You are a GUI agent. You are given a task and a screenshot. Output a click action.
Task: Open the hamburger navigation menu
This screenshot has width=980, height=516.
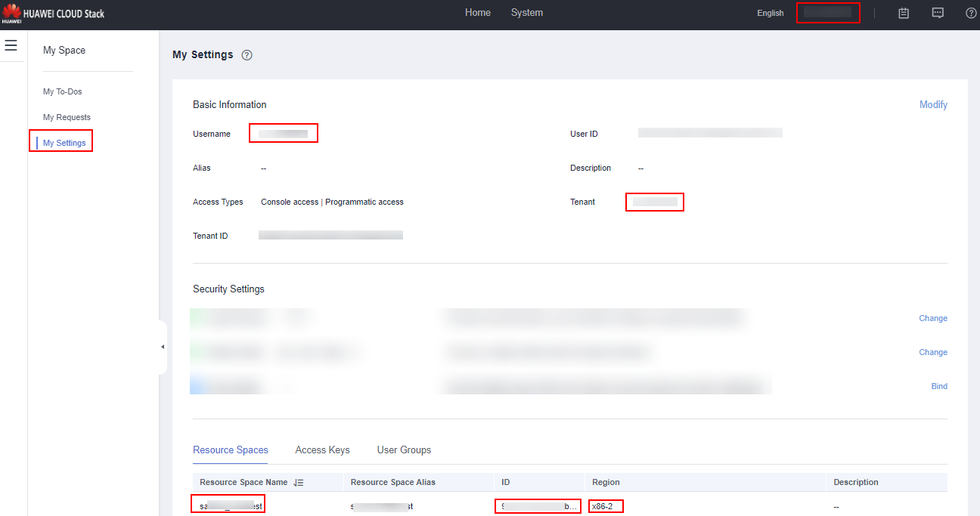tap(11, 45)
